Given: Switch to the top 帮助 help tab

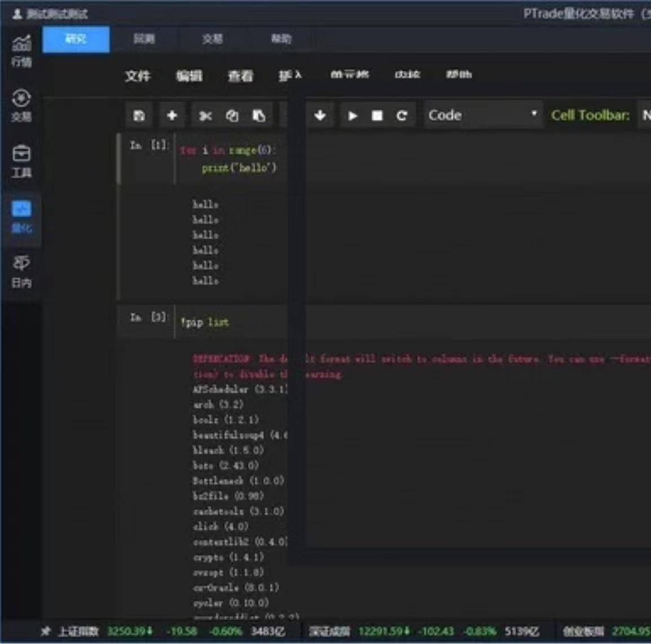Looking at the screenshot, I should pyautogui.click(x=281, y=40).
